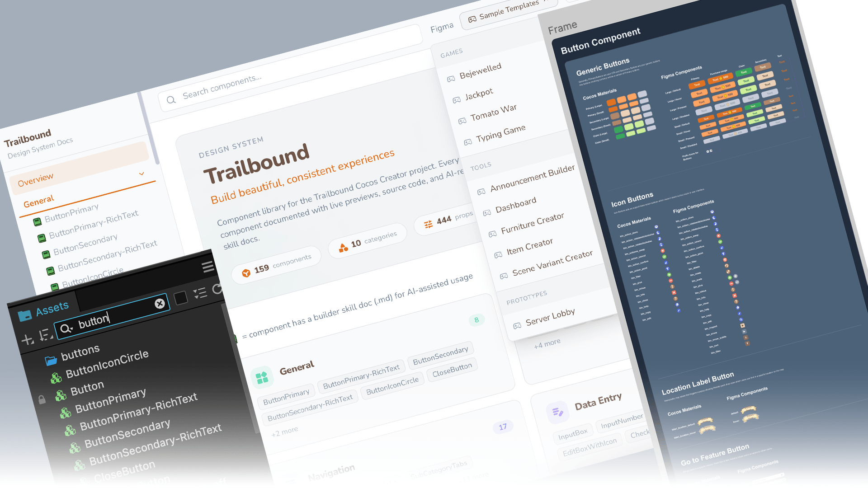The width and height of the screenshot is (868, 488).
Task: Open Scene Variant Creator tool
Action: pos(552,263)
